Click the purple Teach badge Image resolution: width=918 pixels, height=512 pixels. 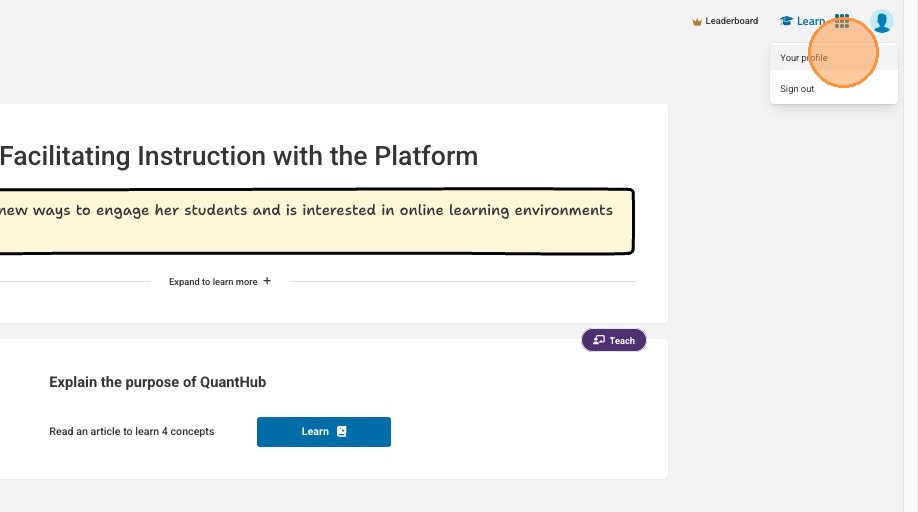(x=614, y=340)
